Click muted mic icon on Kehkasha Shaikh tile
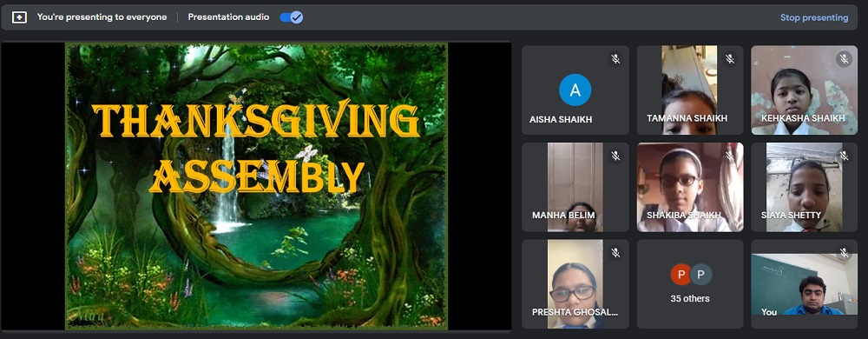The image size is (868, 339). (844, 59)
